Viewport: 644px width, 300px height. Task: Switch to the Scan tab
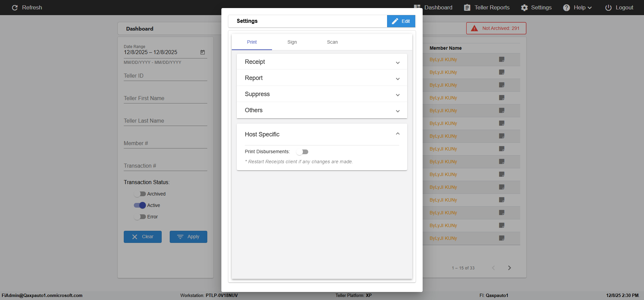coord(332,42)
